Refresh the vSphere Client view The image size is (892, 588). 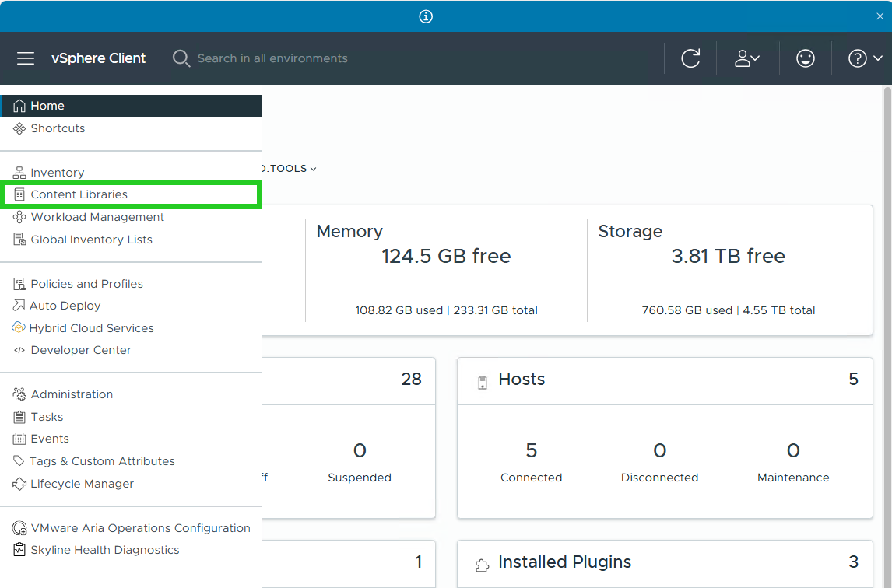pyautogui.click(x=690, y=58)
